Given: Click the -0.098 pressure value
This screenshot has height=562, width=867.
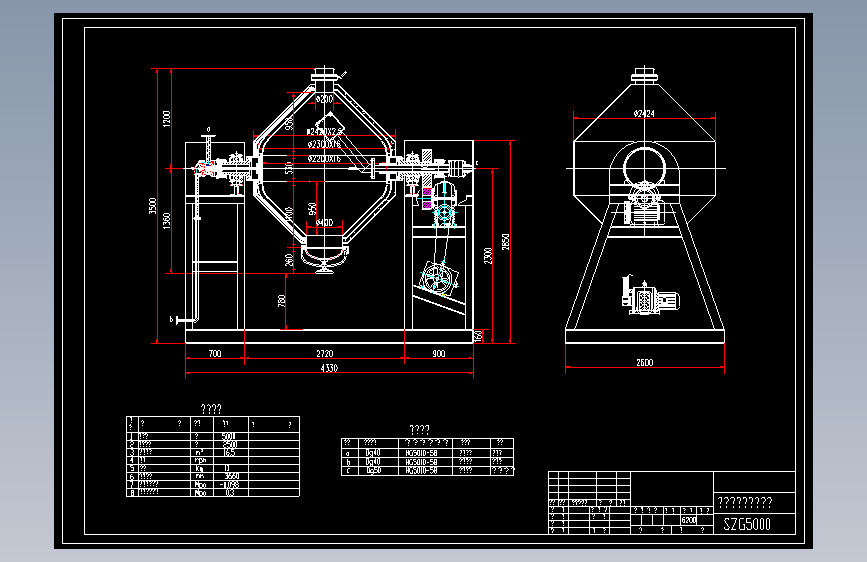Looking at the screenshot, I should (229, 485).
